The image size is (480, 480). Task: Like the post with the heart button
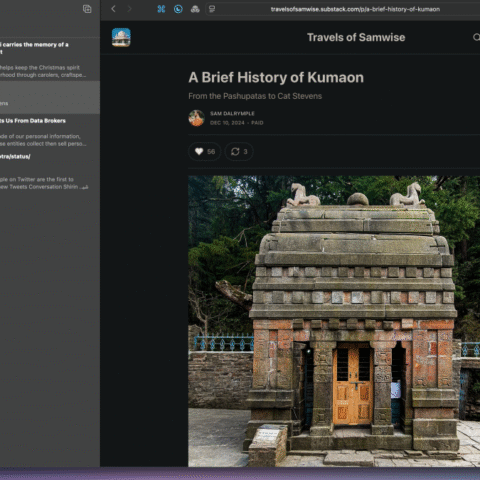(205, 152)
